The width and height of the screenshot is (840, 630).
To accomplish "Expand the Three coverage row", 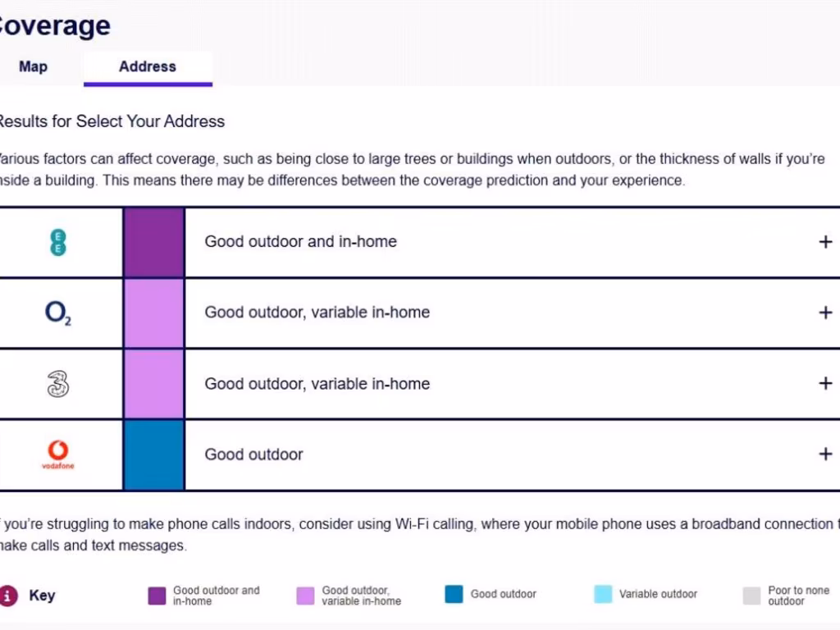I will click(825, 383).
